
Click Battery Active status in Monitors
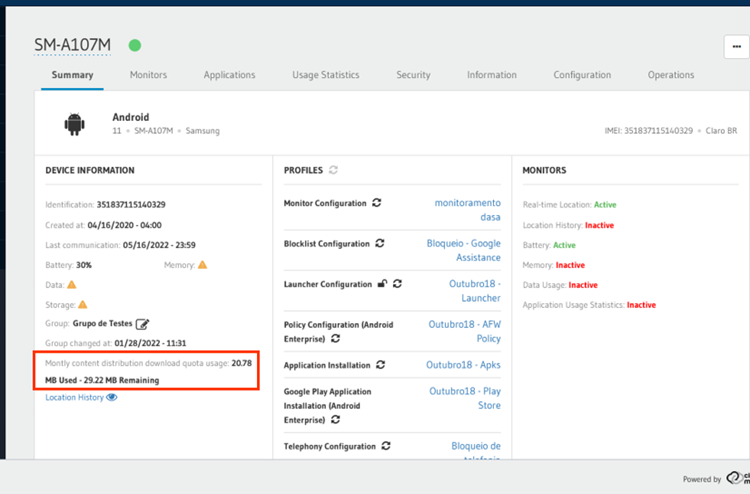coord(564,245)
